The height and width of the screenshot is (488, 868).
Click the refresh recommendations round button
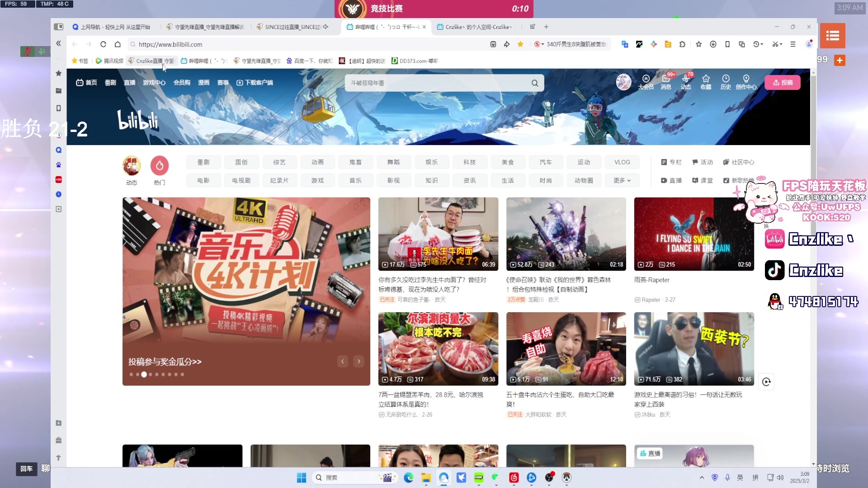click(766, 382)
